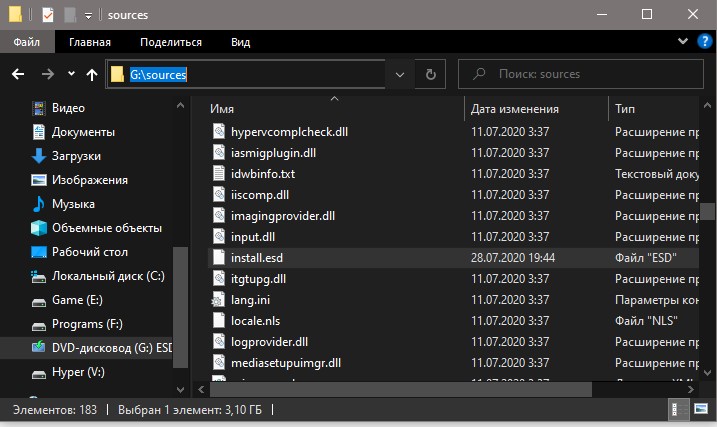Click the lang.ini settings file icon

point(218,300)
